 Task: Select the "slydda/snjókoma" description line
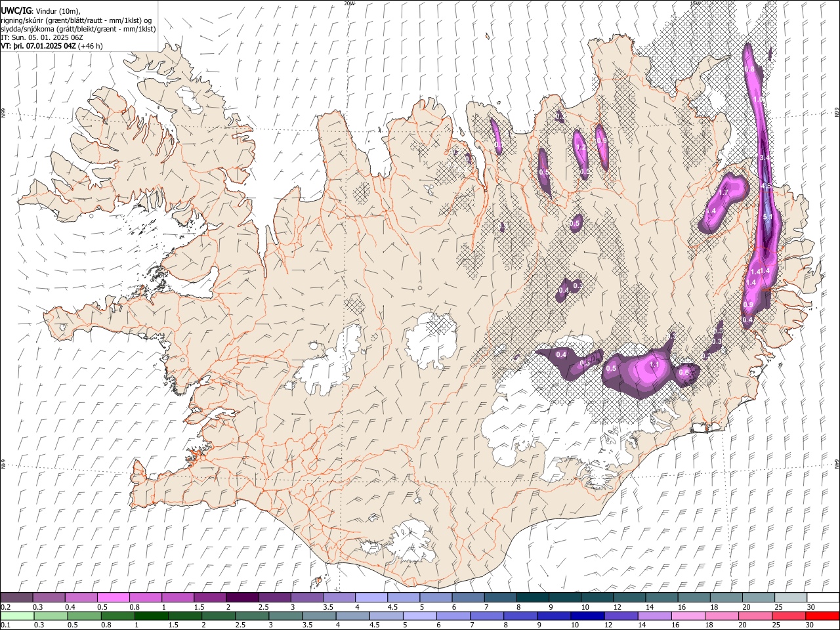(x=79, y=29)
